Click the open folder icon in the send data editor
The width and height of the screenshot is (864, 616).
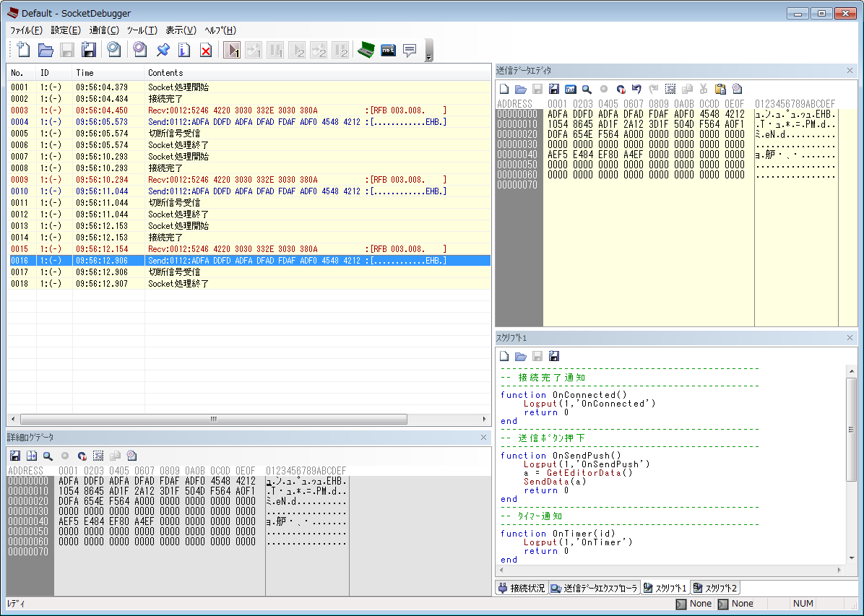point(521,90)
